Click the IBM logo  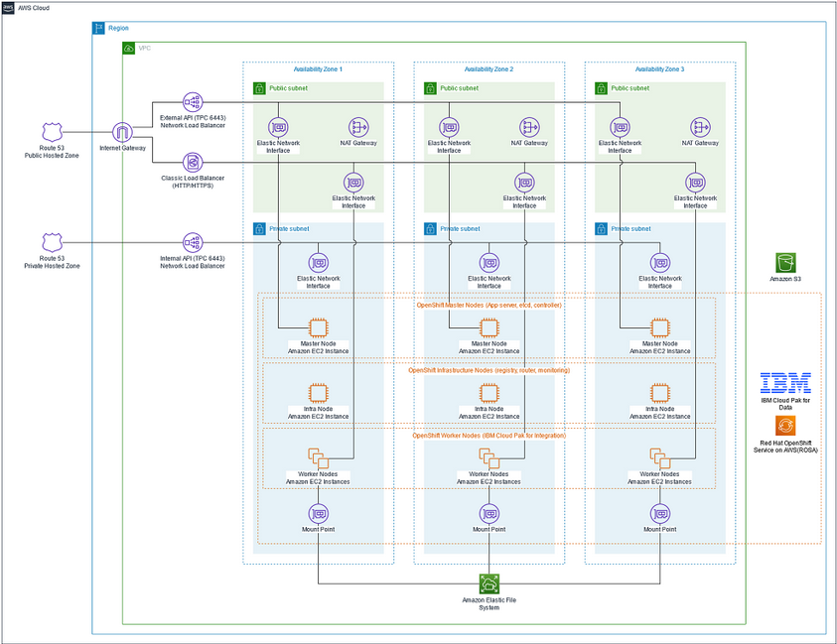(785, 383)
